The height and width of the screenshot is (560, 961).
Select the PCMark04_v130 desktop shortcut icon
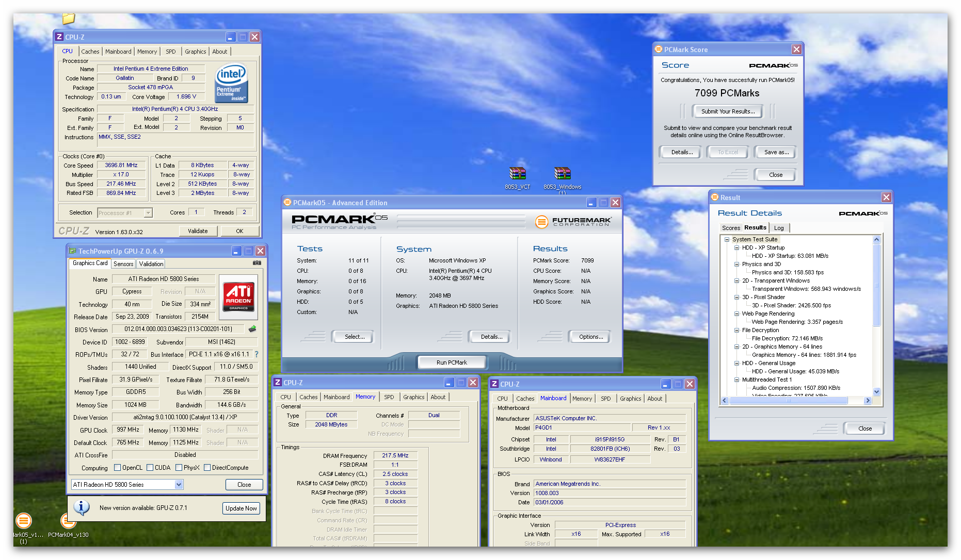pyautogui.click(x=68, y=521)
